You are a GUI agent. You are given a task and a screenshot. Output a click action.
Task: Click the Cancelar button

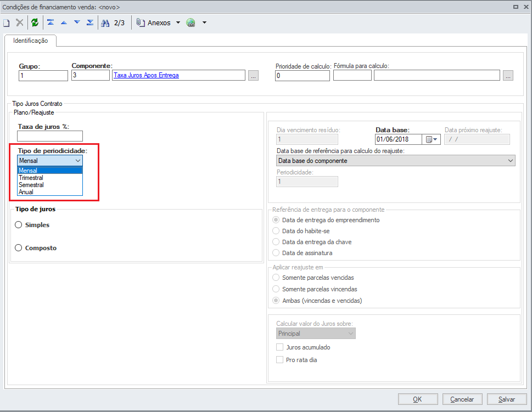(462, 399)
